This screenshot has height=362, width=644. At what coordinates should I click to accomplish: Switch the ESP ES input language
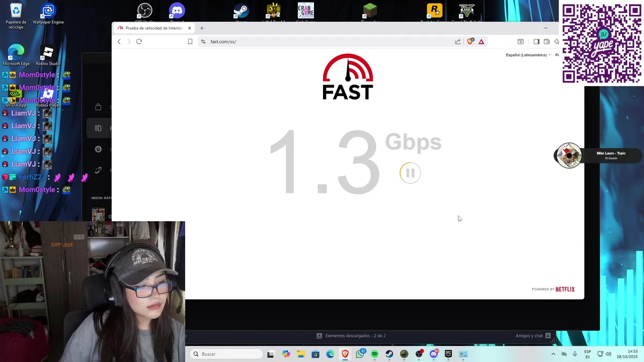point(588,354)
